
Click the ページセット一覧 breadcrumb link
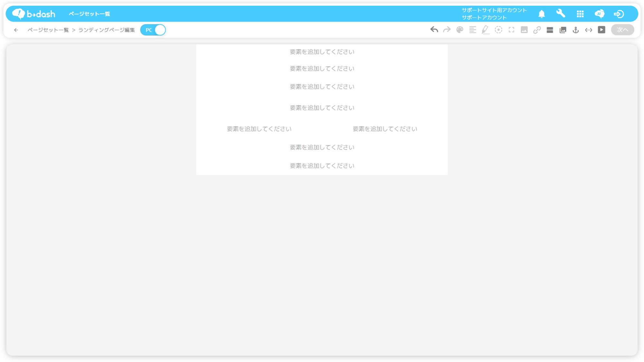coord(48,30)
